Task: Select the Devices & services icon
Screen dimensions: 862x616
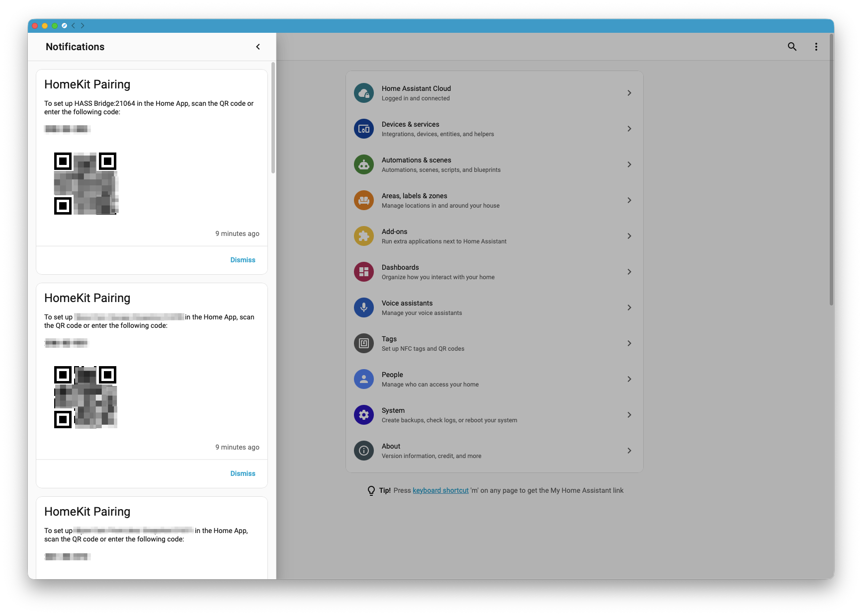Action: pyautogui.click(x=363, y=129)
